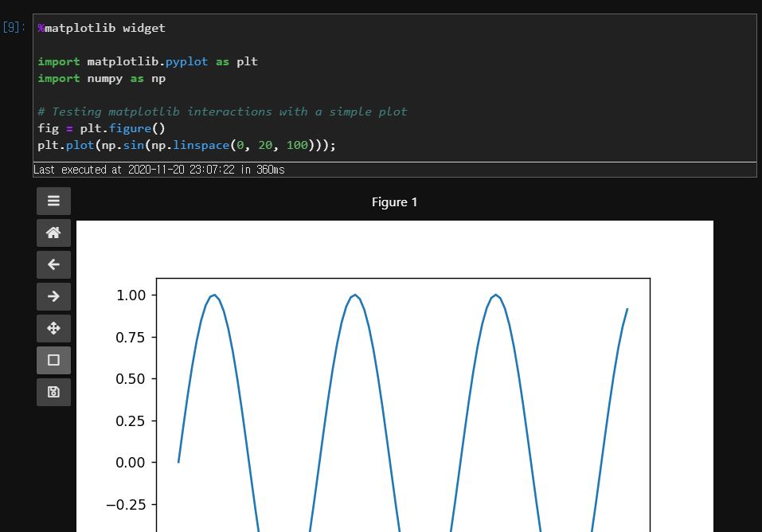Image resolution: width=762 pixels, height=532 pixels.
Task: Click the fig = plt.figure() line
Action: point(102,128)
